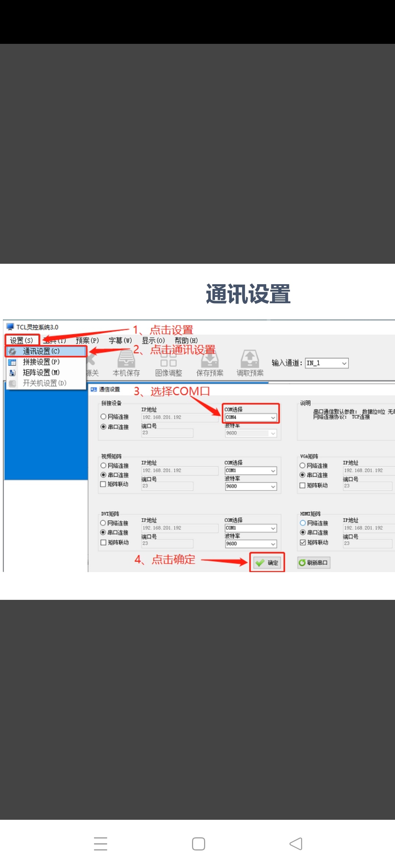Click the HDMI矩阵 IP地址 field
395x868 pixels.
tap(369, 528)
